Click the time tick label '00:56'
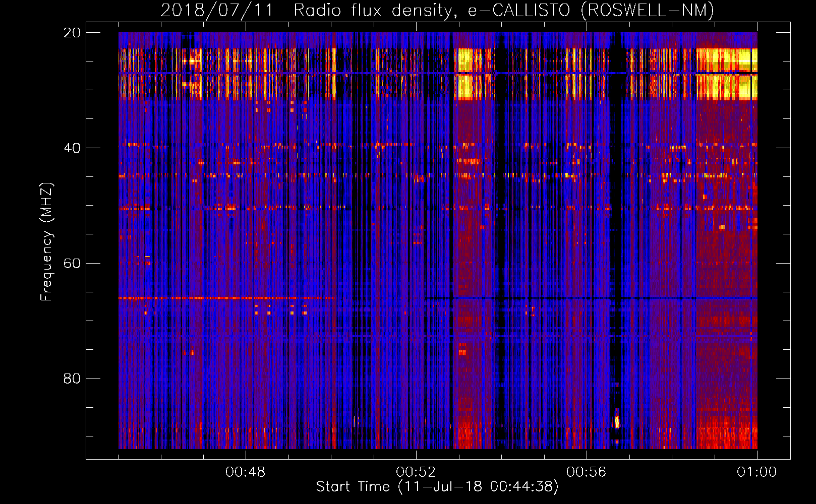Viewport: 816px width, 504px height. coord(587,472)
